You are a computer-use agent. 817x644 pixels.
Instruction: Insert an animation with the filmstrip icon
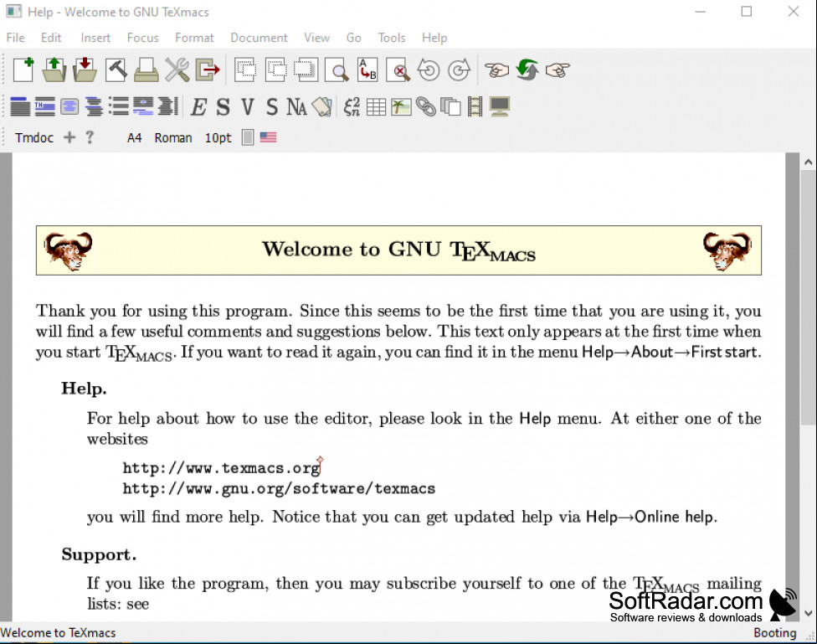click(x=475, y=107)
